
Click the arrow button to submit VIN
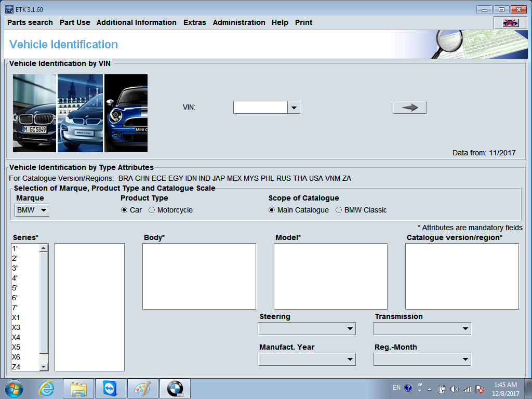[x=409, y=108]
